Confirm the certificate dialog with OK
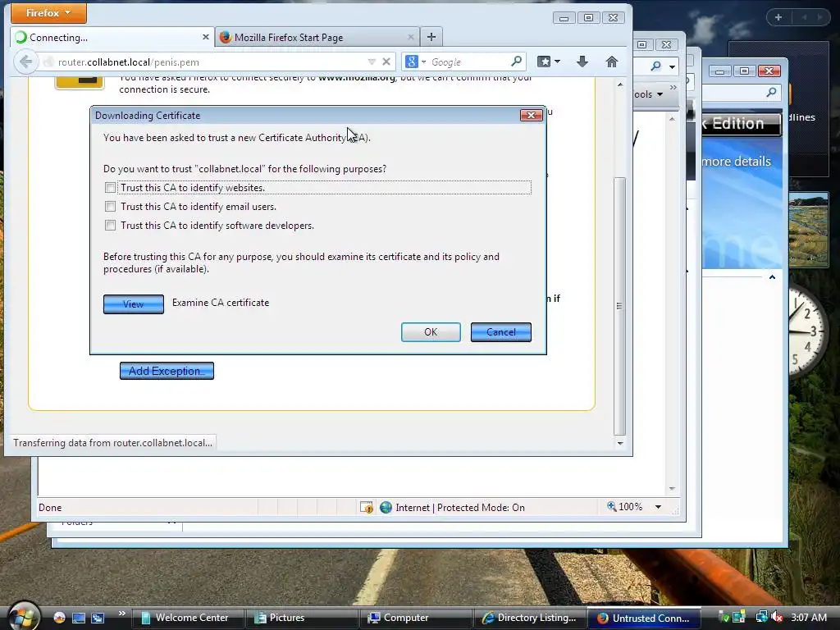Screen dimensions: 840x630 tap(431, 332)
